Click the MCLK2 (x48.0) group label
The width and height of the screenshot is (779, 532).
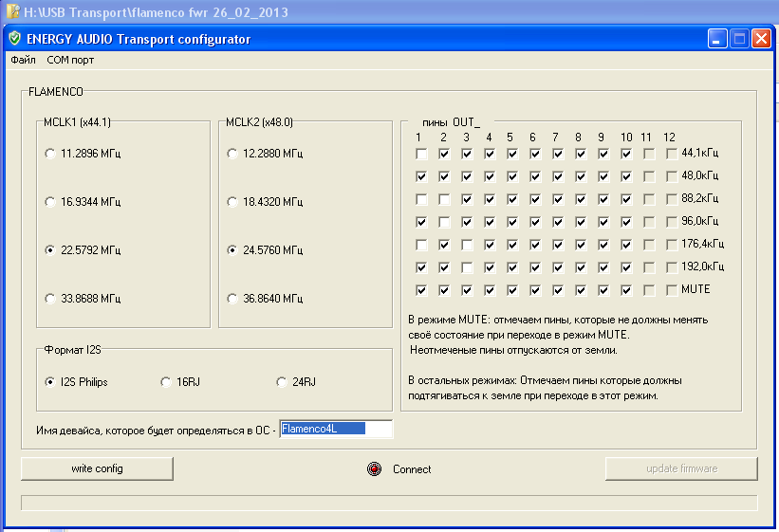point(259,122)
